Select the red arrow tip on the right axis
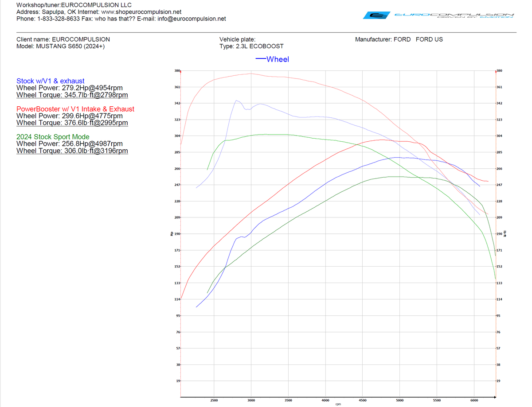This screenshot has height=407, width=532. [495, 70]
